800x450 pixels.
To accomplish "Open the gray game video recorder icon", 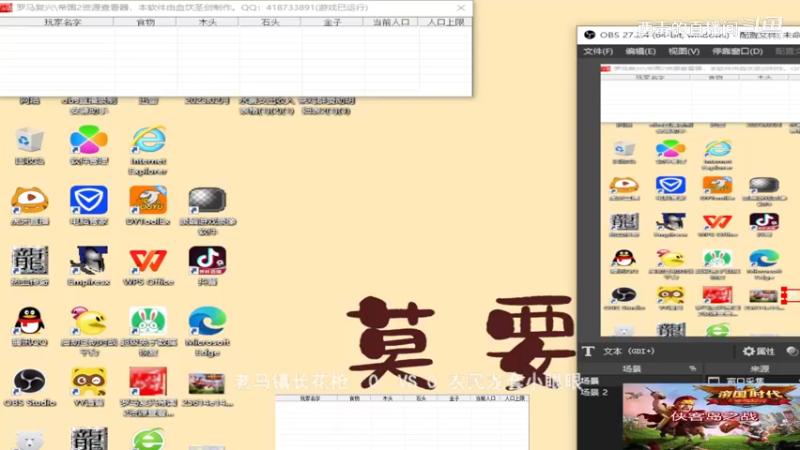I will click(208, 211).
